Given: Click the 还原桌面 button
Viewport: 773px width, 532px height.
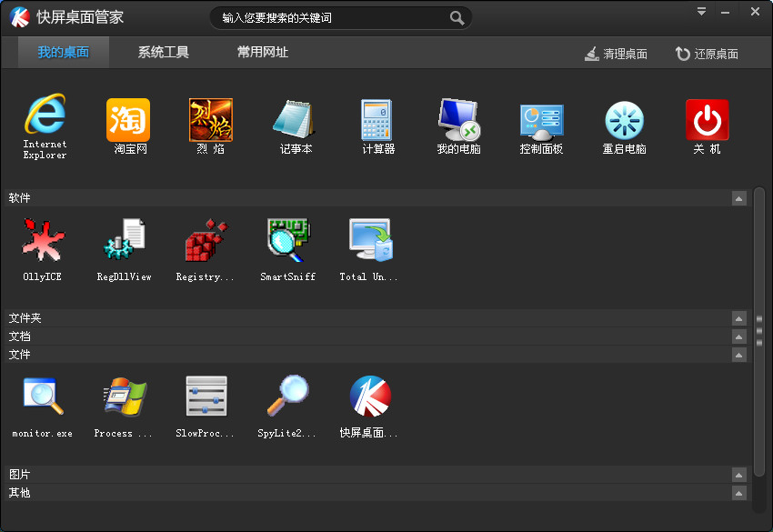Looking at the screenshot, I should [707, 54].
